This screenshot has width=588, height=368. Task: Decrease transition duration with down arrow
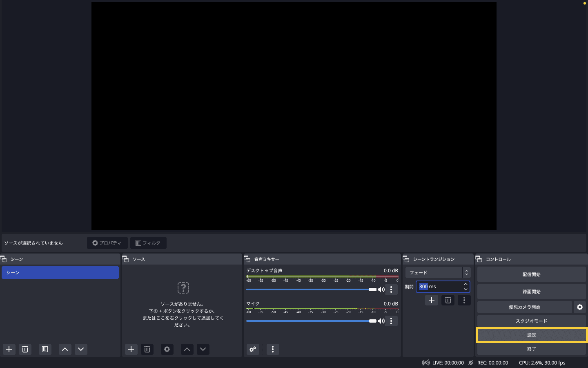465,289
